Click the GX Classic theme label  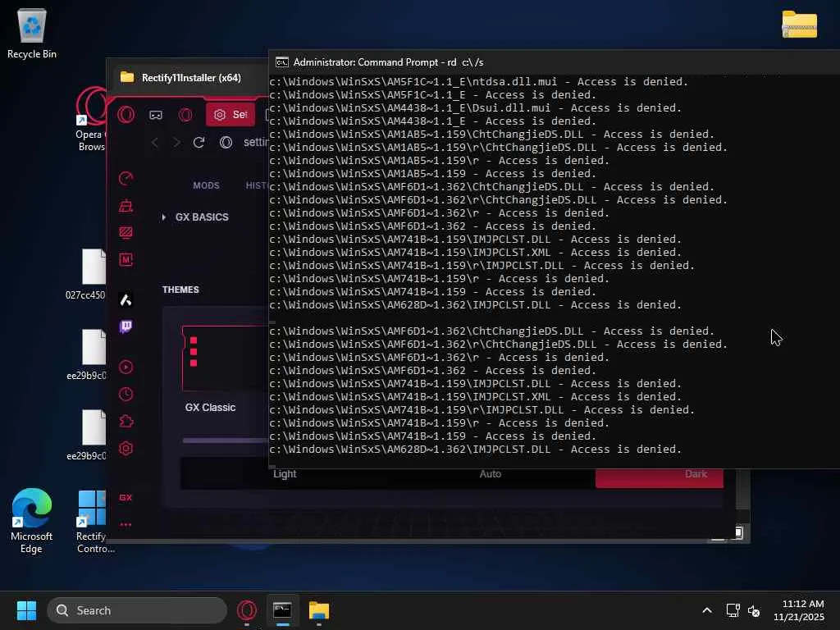coord(210,407)
